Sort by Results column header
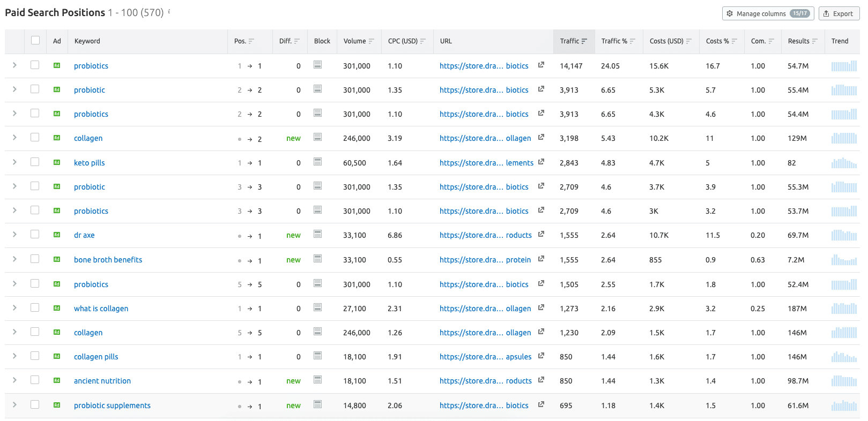The width and height of the screenshot is (868, 421). (x=803, y=41)
